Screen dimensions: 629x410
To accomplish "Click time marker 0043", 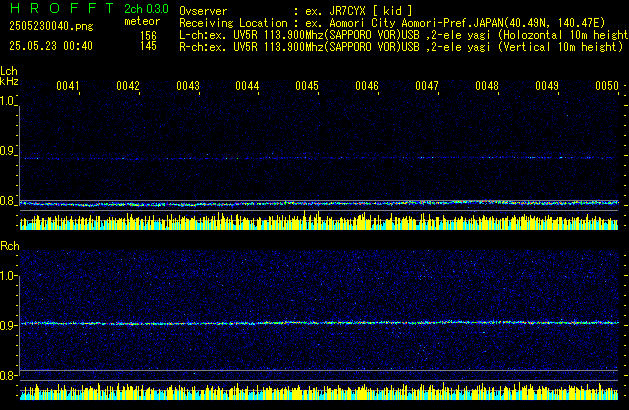I will pos(188,86).
